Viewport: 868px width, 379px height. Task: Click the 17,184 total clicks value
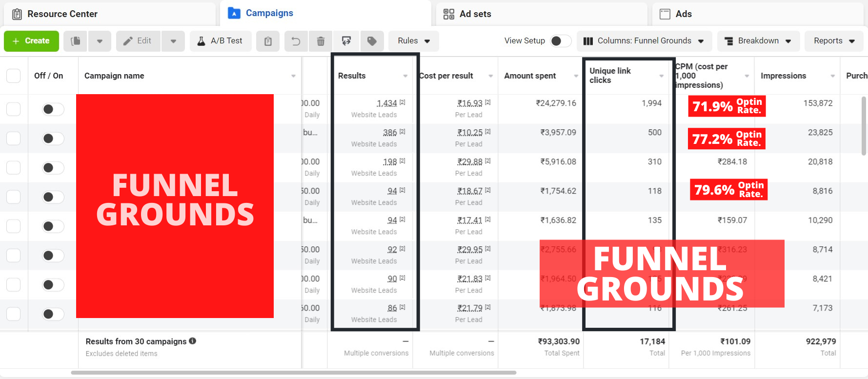pyautogui.click(x=652, y=341)
